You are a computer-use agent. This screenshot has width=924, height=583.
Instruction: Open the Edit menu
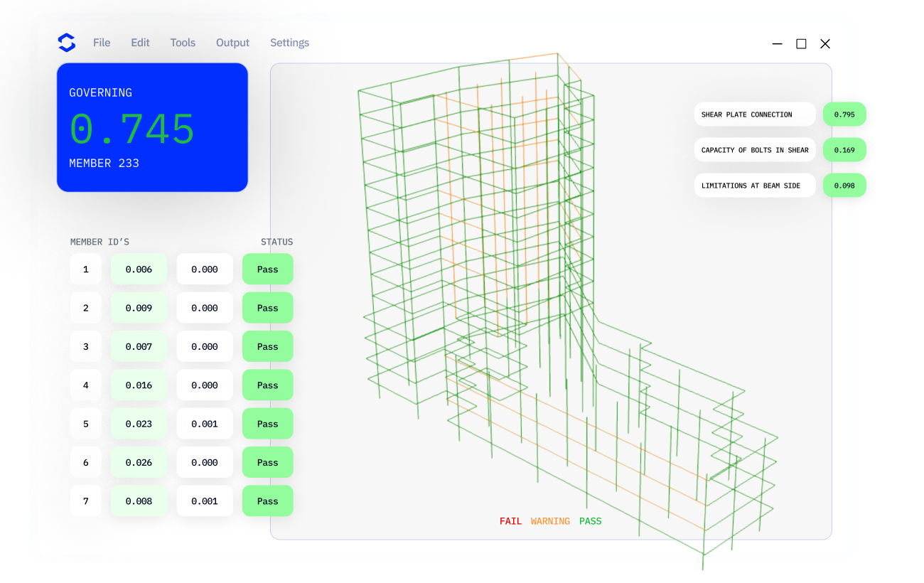tap(140, 43)
